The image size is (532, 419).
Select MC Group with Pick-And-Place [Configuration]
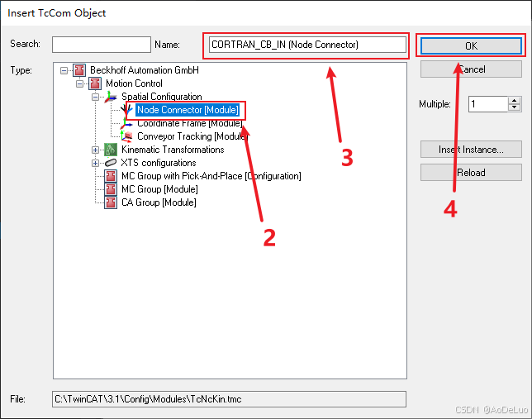point(211,176)
